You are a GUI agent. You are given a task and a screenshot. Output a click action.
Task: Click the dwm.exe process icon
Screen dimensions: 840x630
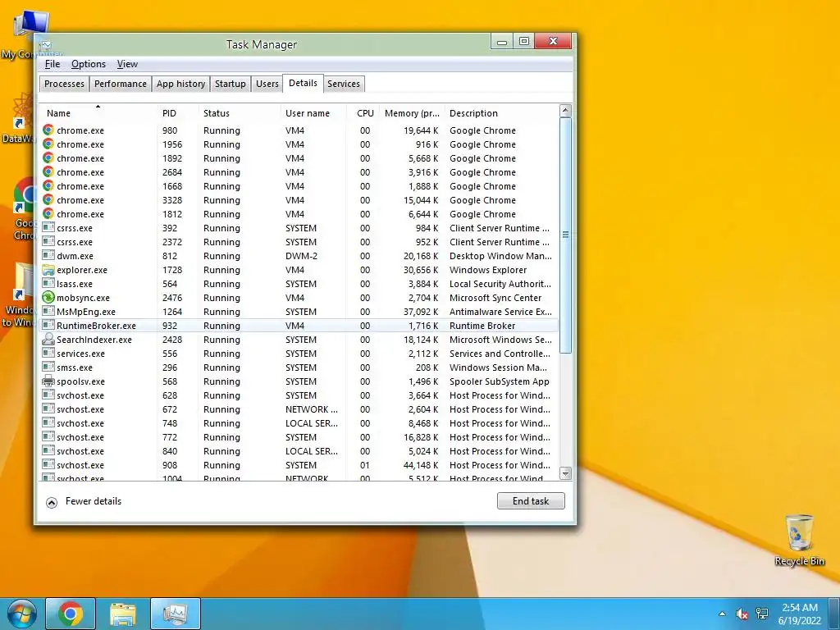click(x=48, y=256)
